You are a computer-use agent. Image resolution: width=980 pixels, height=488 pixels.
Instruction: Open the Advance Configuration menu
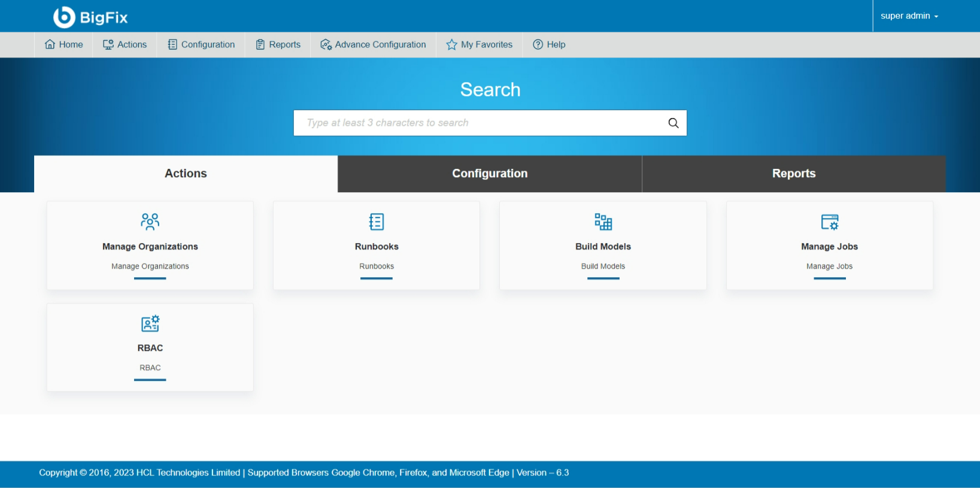pyautogui.click(x=374, y=44)
